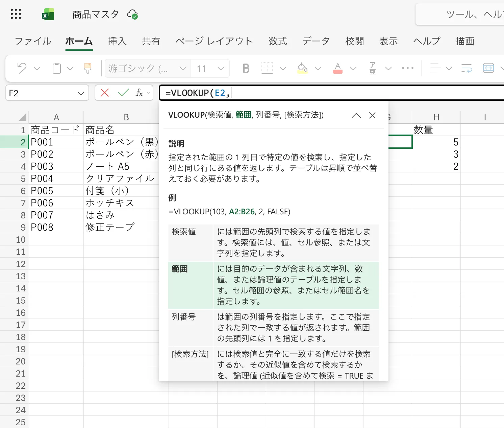Click inside the formula bar

click(332, 93)
